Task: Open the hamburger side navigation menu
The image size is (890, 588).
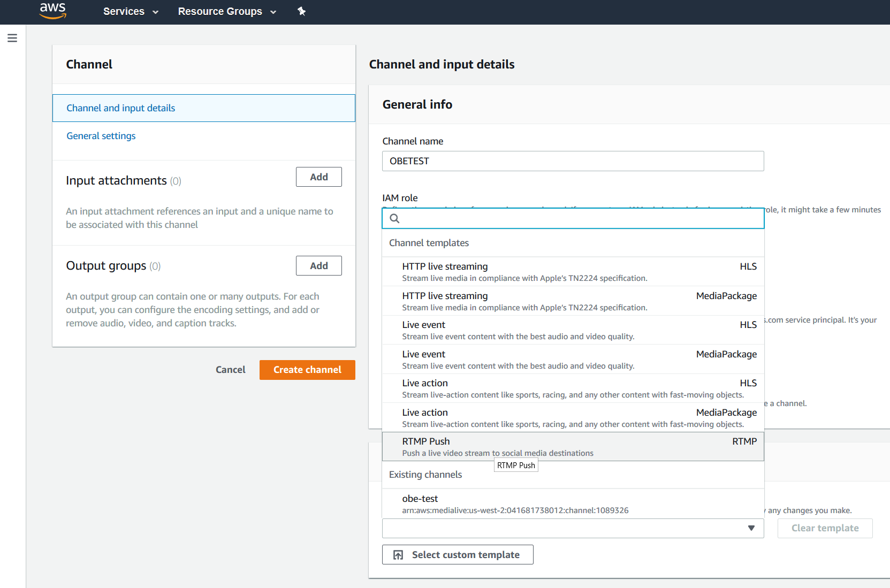Action: [12, 38]
